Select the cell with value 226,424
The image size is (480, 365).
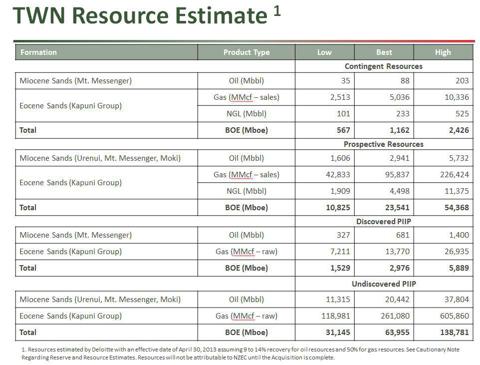tap(443, 175)
